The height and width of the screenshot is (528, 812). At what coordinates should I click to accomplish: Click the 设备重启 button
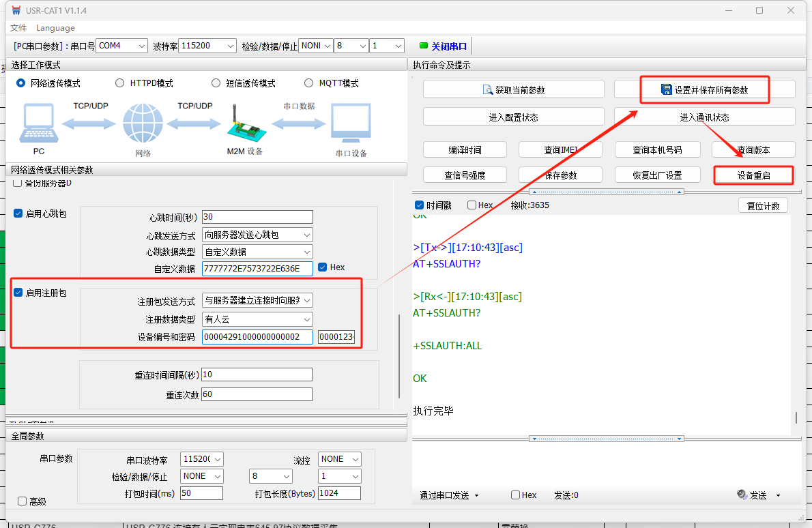point(753,175)
